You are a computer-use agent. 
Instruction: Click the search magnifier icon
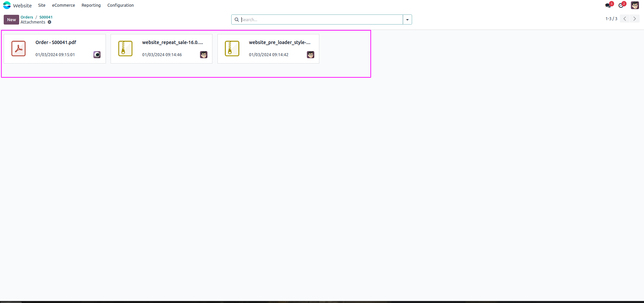point(237,20)
